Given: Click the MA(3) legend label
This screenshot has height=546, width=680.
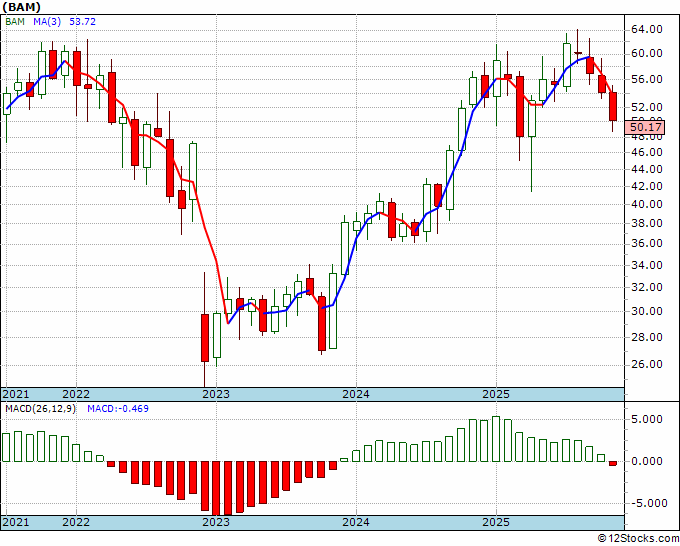Looking at the screenshot, I should (47, 22).
